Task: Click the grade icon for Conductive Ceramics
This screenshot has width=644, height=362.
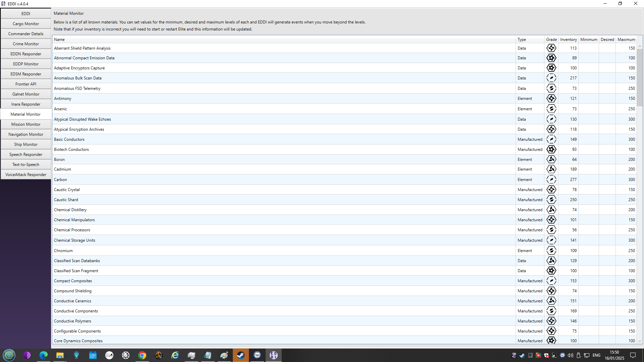Action: 551,301
